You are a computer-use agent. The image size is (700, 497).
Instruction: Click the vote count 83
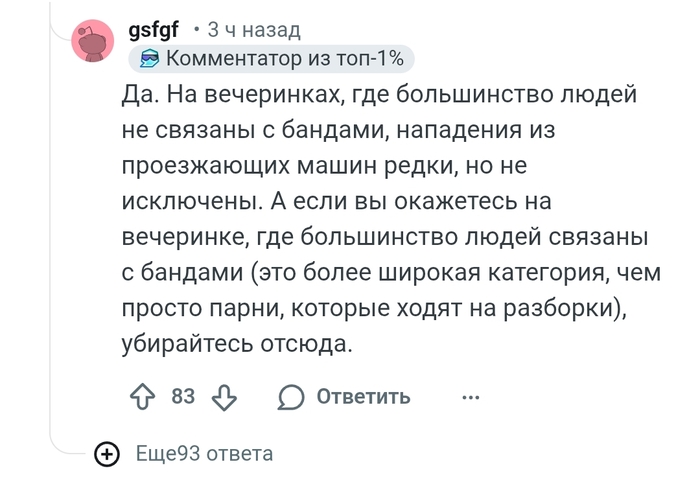point(183,397)
